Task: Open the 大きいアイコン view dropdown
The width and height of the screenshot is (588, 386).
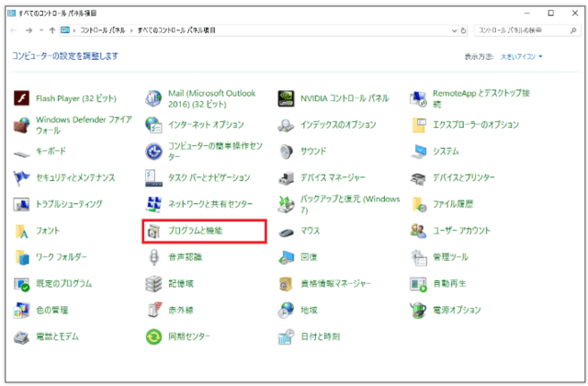Action: click(x=521, y=57)
